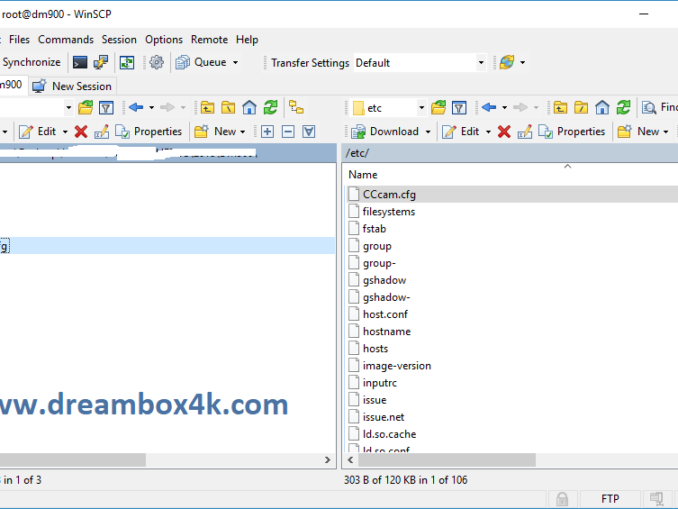
Task: Expand the remote panel Edit dropdown arrow
Action: point(488,132)
